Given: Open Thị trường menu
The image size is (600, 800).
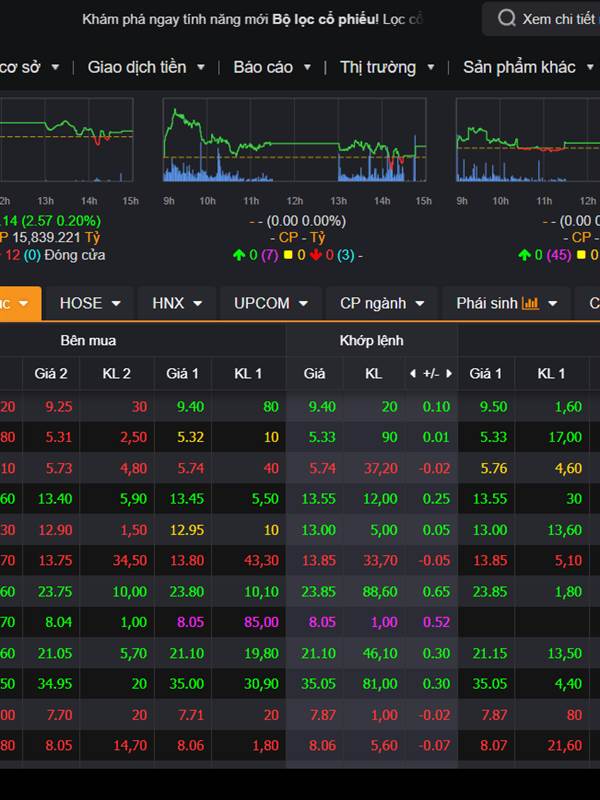Looking at the screenshot, I should [x=387, y=67].
